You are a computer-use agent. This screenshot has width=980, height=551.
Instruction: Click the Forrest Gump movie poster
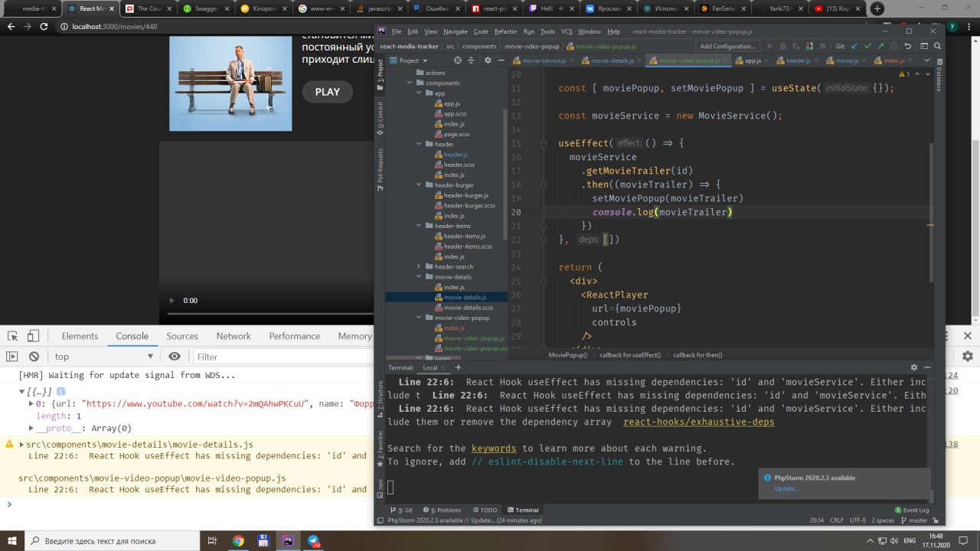(x=230, y=83)
